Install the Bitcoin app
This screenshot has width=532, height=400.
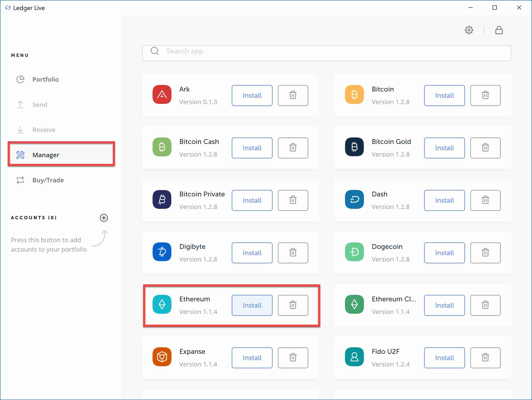click(x=444, y=95)
